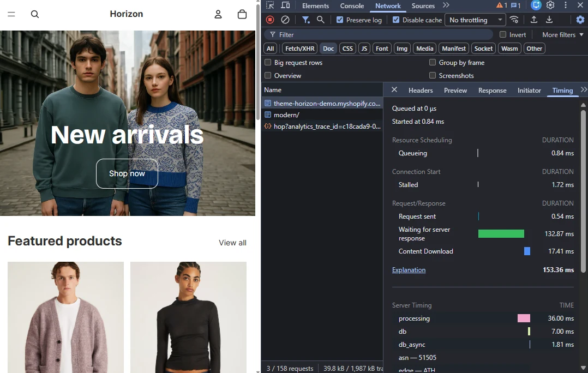Show more request detail tabs chevron

click(584, 89)
